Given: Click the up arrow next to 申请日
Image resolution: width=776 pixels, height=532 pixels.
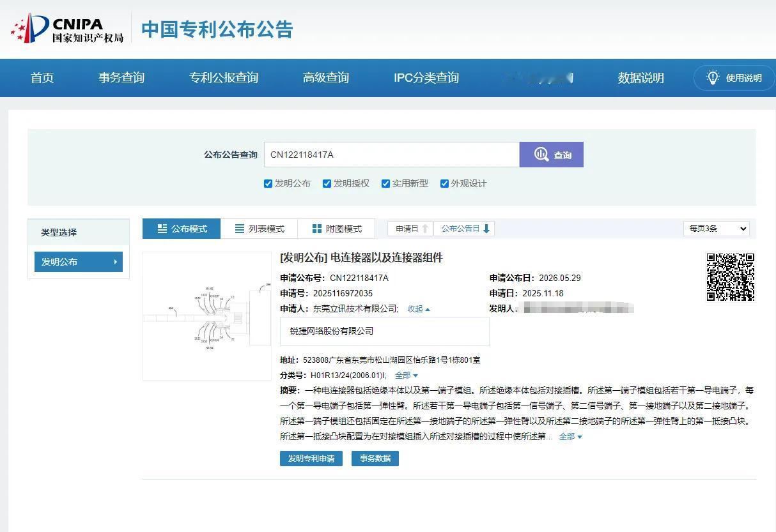Looking at the screenshot, I should tap(425, 229).
